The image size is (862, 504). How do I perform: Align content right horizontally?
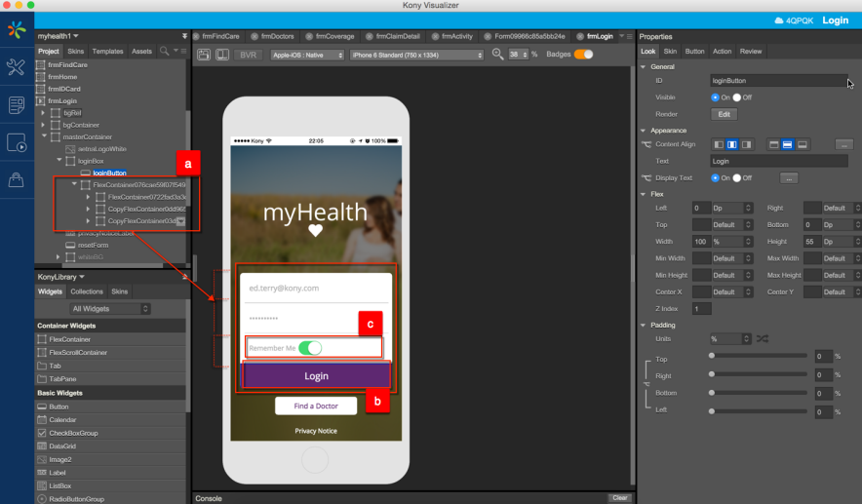coord(746,144)
